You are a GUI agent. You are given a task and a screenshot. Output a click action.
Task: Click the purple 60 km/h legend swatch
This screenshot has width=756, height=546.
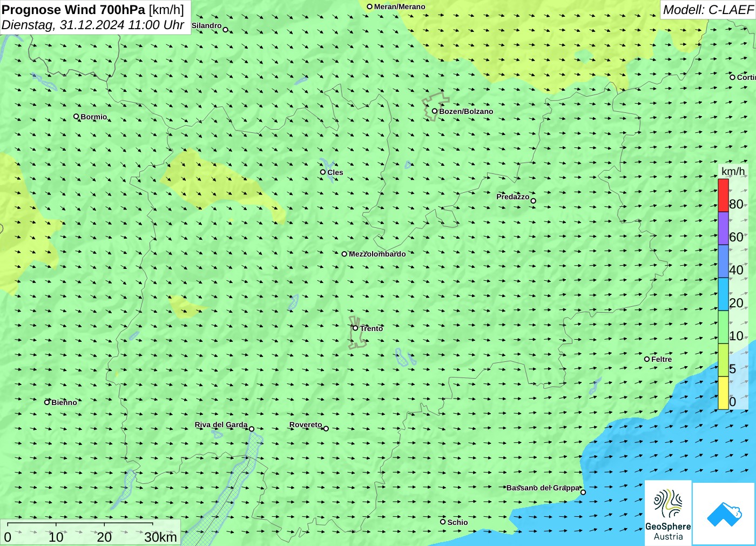pyautogui.click(x=723, y=228)
